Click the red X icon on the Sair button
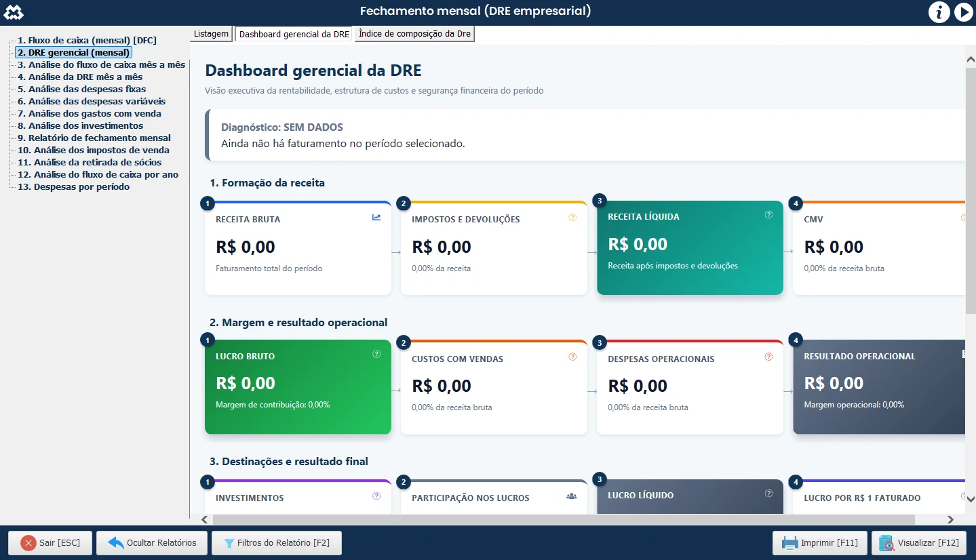The image size is (976, 560). click(28, 543)
